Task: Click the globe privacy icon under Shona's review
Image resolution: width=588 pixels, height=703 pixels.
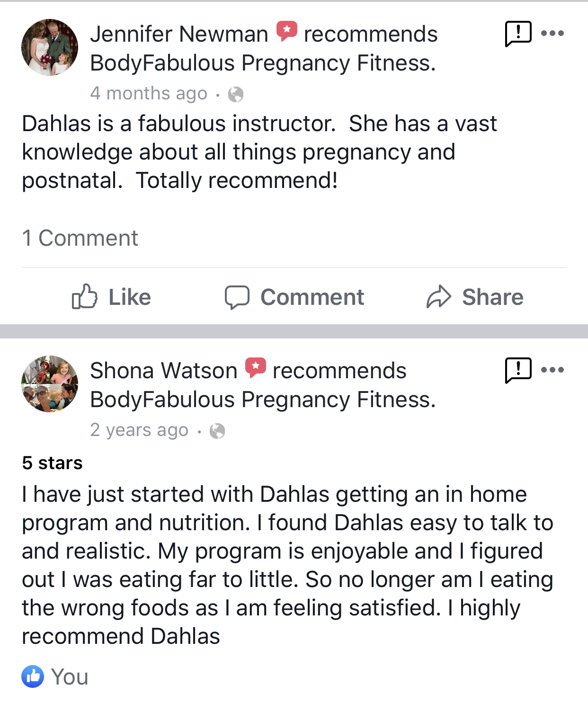Action: pyautogui.click(x=217, y=431)
